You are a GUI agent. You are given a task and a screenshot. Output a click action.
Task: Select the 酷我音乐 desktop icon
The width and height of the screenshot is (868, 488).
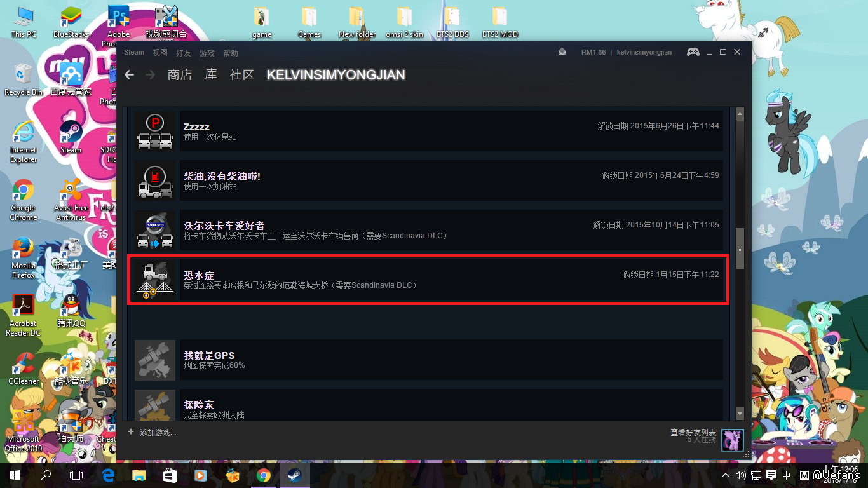(71, 369)
